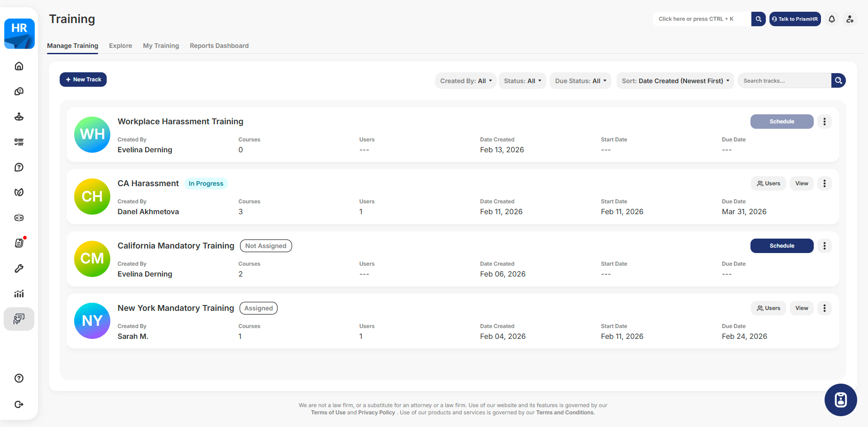Open more options for CA Harassment

pos(824,183)
